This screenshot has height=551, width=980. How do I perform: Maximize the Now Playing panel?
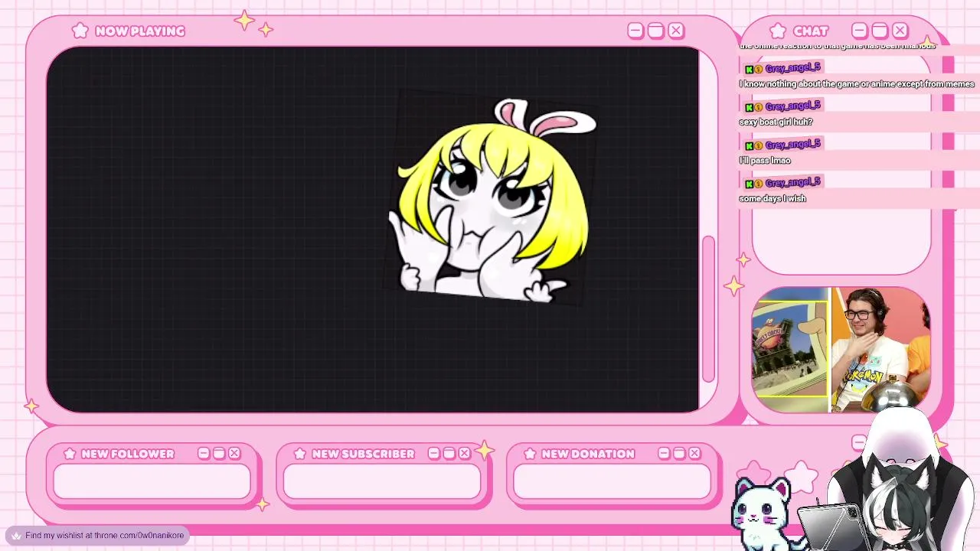click(x=655, y=31)
